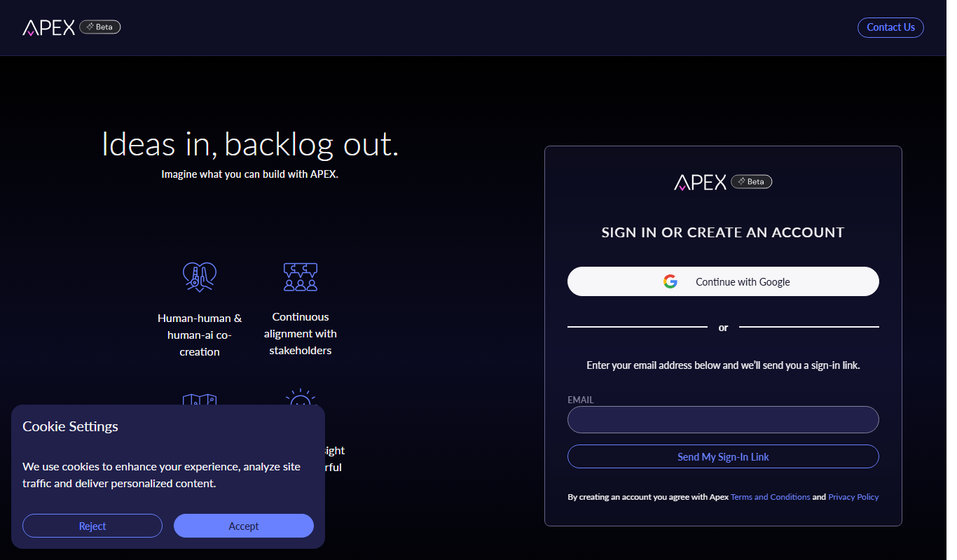Click the 'We use cookies to enhance' message
This screenshot has width=957, height=560.
(161, 475)
